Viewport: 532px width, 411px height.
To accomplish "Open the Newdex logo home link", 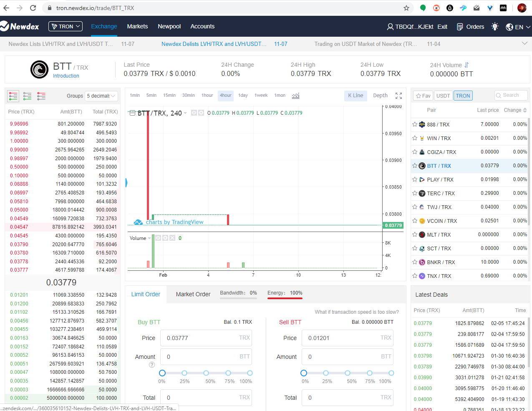I will [20, 26].
